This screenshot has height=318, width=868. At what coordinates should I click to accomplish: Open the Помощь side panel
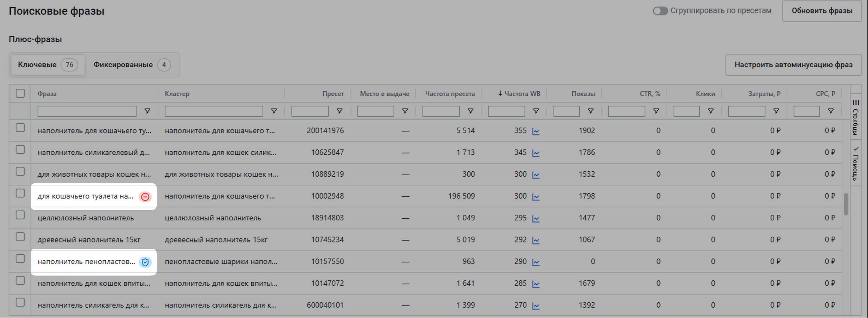[855, 163]
